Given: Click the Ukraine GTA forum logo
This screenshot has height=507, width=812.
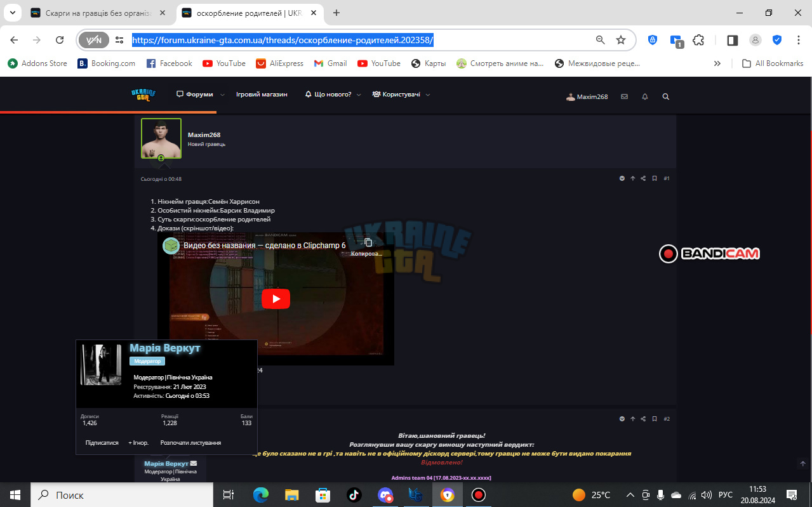Looking at the screenshot, I should coord(142,95).
